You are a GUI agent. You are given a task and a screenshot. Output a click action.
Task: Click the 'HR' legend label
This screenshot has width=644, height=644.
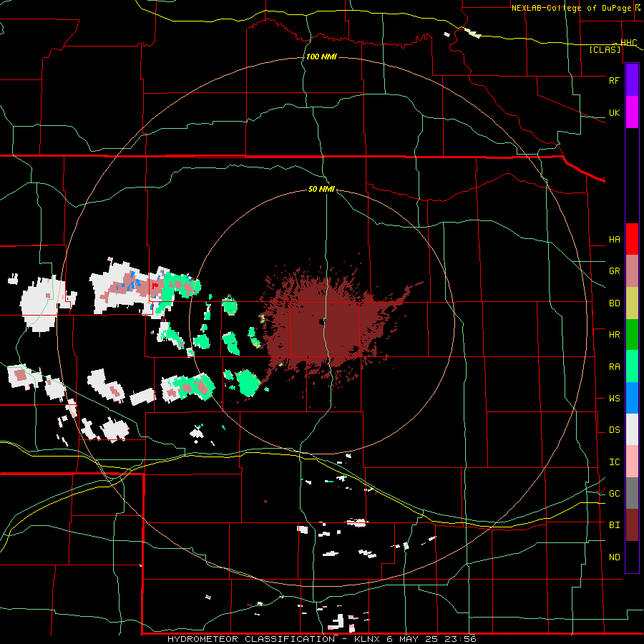pyautogui.click(x=615, y=335)
